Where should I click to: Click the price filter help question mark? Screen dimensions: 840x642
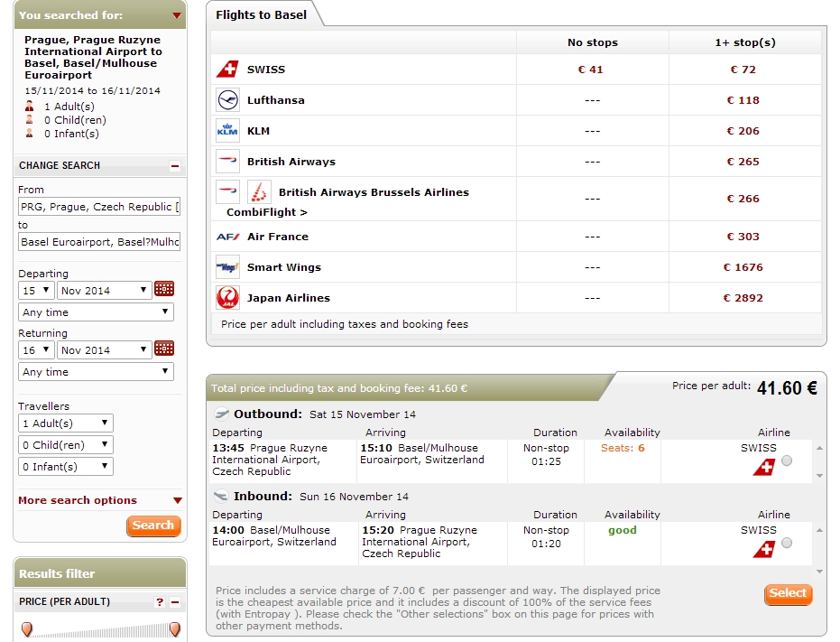pyautogui.click(x=160, y=601)
